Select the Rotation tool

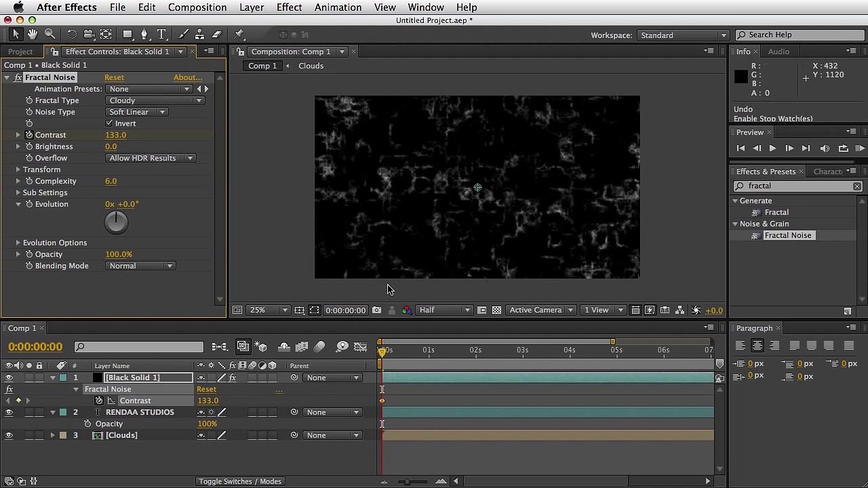71,35
